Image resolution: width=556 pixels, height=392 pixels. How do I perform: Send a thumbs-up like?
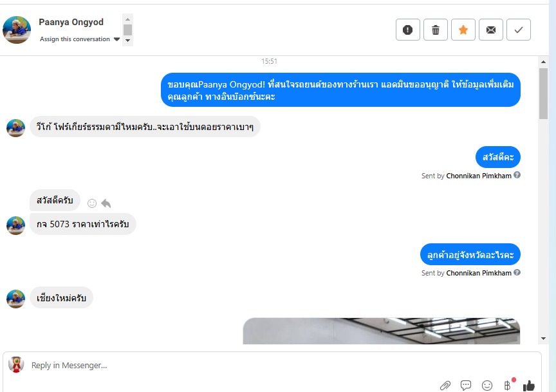click(x=529, y=386)
